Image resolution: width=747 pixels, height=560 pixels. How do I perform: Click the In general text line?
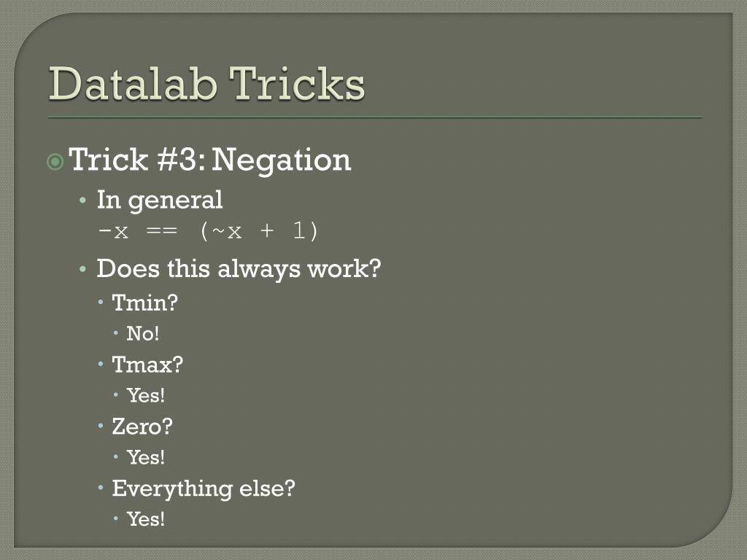click(x=160, y=200)
